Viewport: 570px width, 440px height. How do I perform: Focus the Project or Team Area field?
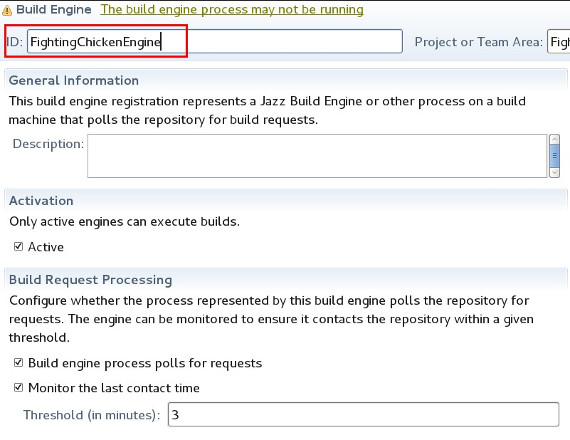[x=558, y=42]
